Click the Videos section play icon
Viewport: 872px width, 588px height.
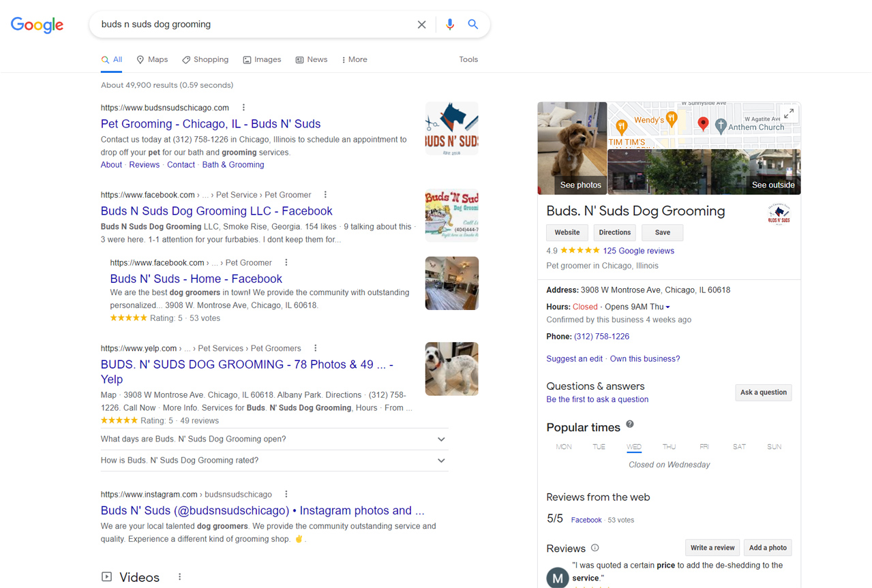tap(106, 577)
